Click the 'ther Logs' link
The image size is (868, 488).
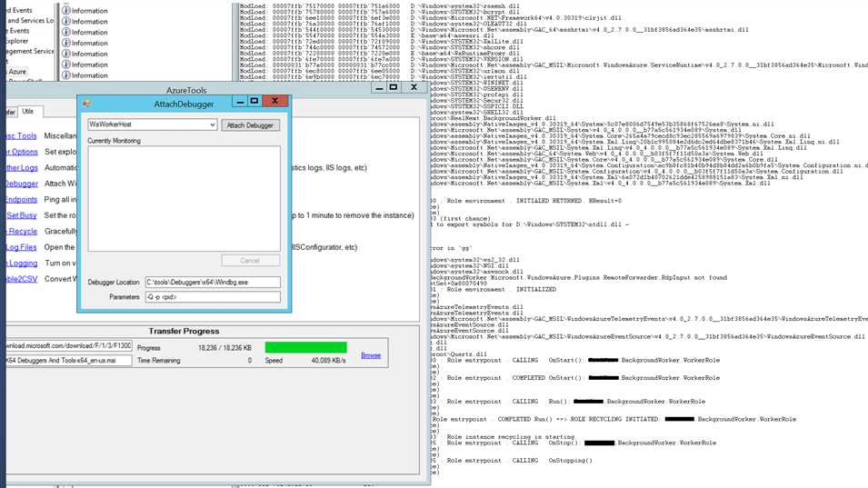point(22,168)
